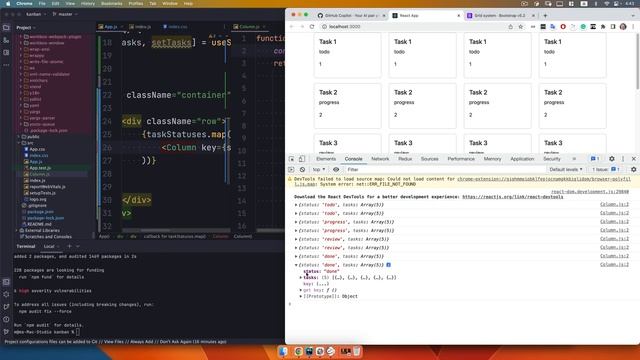This screenshot has height=360, width=640.
Task: Open the kanban project dropdown
Action: [x=36, y=14]
